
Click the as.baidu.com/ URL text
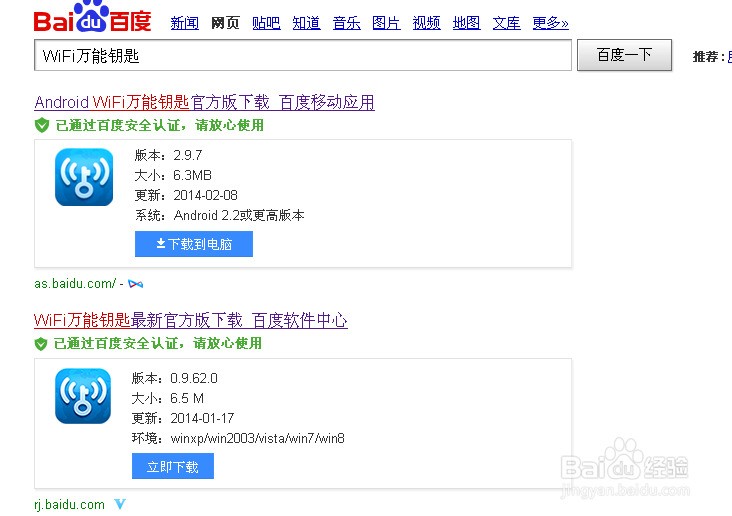(x=75, y=283)
